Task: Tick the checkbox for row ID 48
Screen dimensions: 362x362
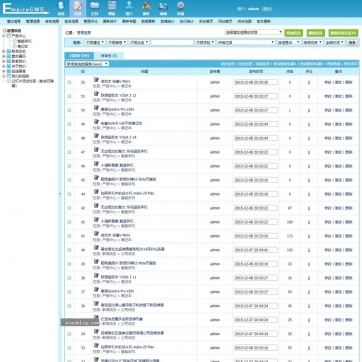Action: (x=69, y=138)
